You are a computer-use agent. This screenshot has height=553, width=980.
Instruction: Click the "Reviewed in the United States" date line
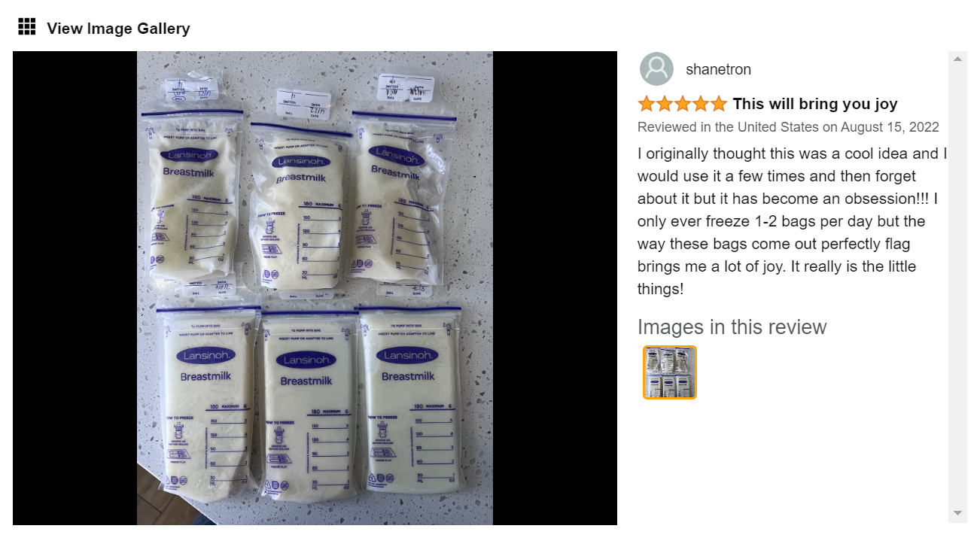click(x=788, y=127)
